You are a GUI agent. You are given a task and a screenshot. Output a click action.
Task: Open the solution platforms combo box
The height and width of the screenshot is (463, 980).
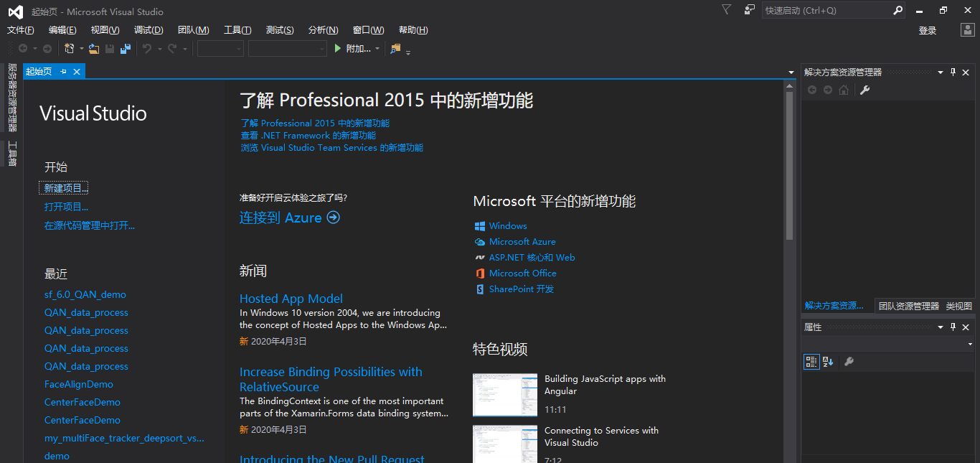pos(287,48)
